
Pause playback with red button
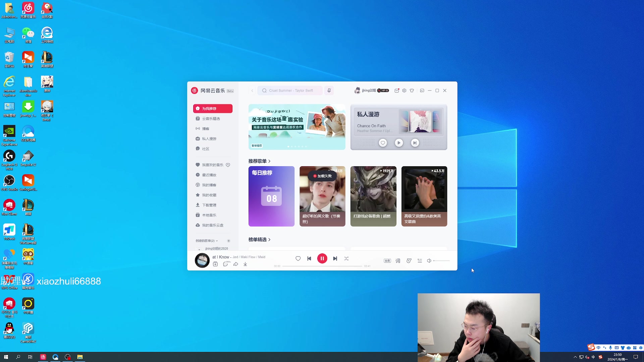pos(322,258)
